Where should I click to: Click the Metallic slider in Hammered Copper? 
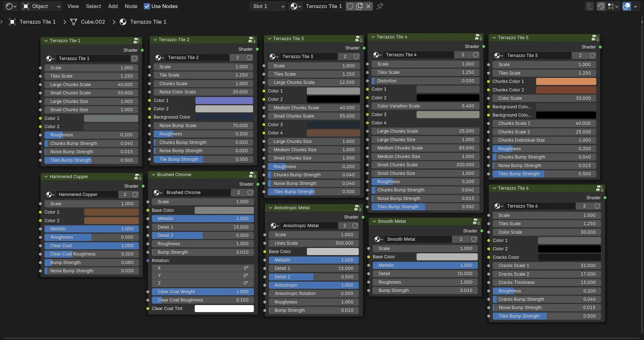pyautogui.click(x=92, y=229)
